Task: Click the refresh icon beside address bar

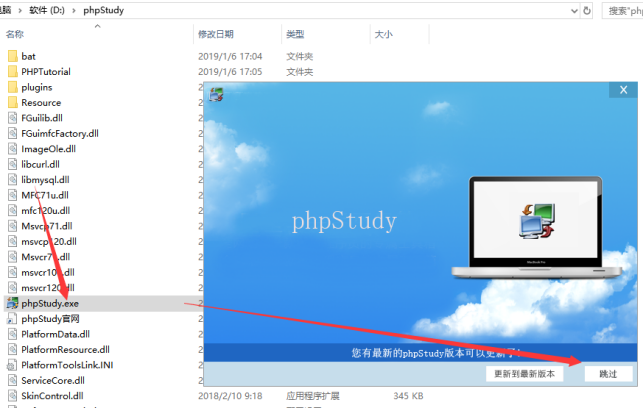Action: pos(587,10)
